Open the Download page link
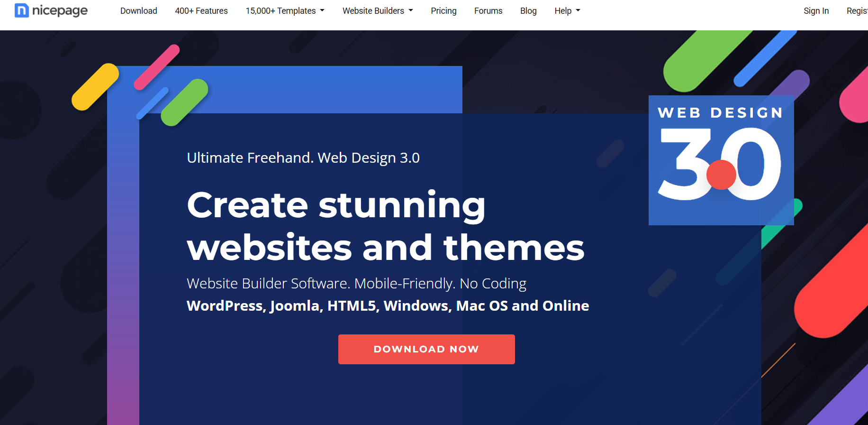The height and width of the screenshot is (425, 868). pos(138,11)
